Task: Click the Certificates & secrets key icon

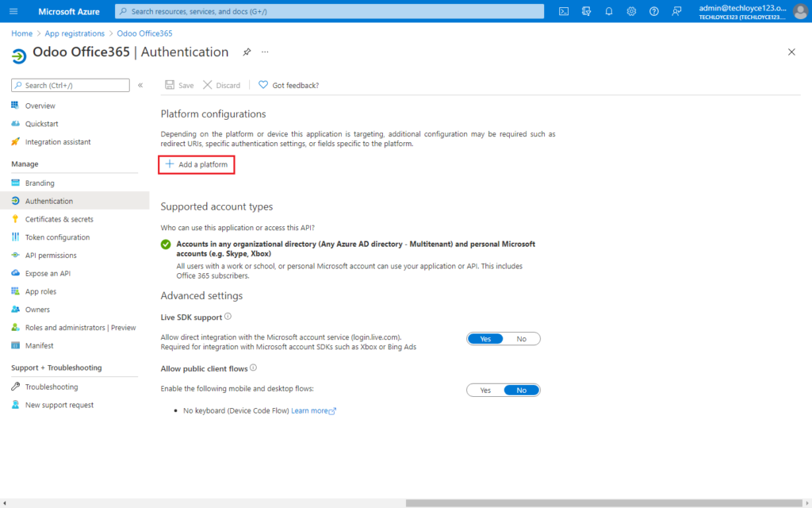Action: (x=15, y=219)
